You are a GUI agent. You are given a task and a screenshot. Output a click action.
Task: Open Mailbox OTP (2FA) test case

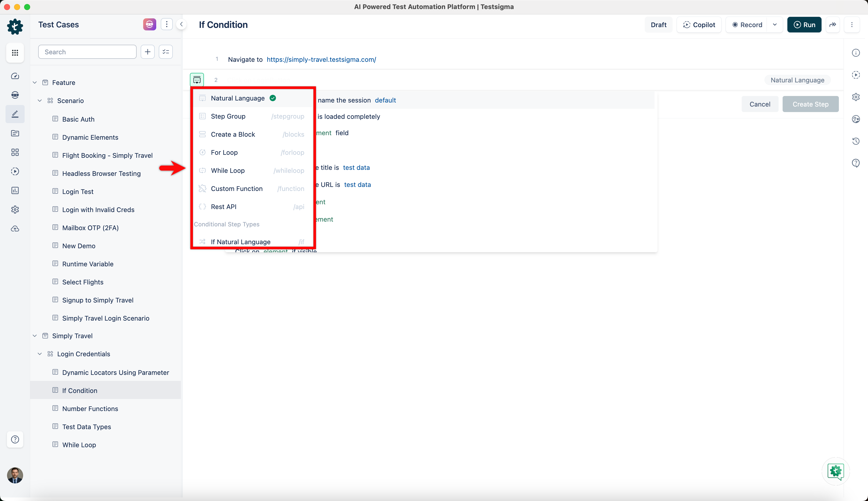pos(90,228)
